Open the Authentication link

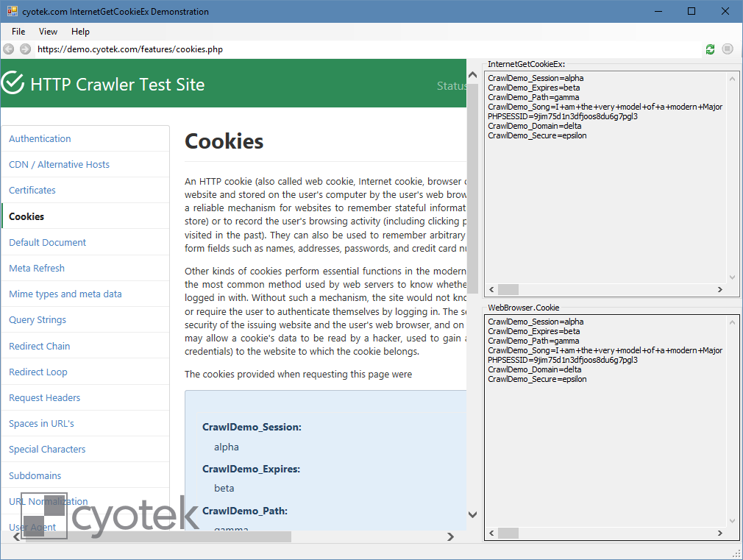pyautogui.click(x=40, y=138)
